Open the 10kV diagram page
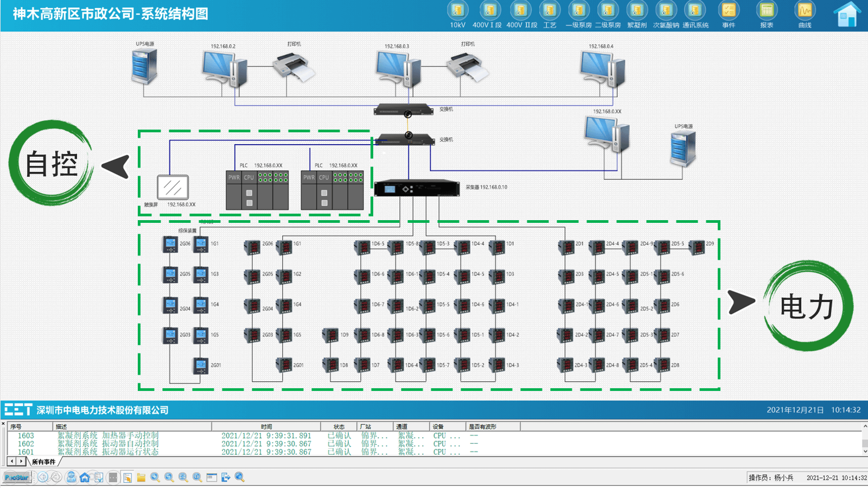This screenshot has width=868, height=488. [457, 11]
